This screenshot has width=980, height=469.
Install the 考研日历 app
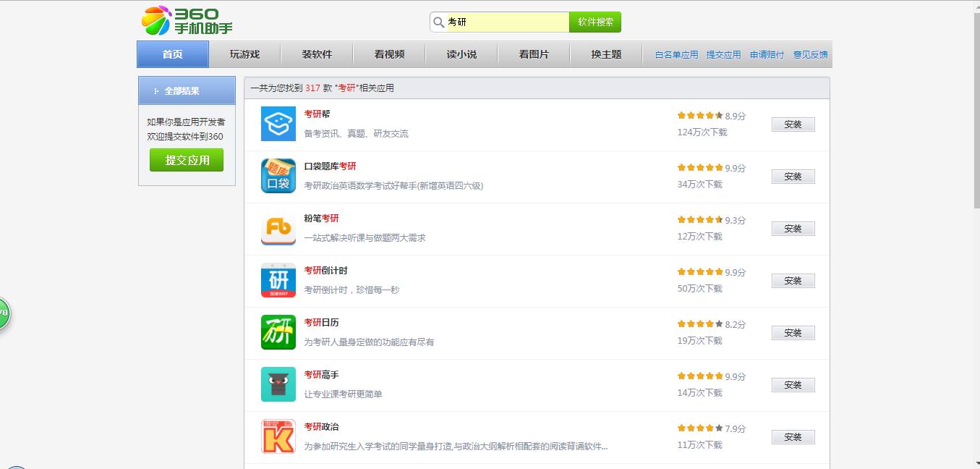[x=793, y=333]
